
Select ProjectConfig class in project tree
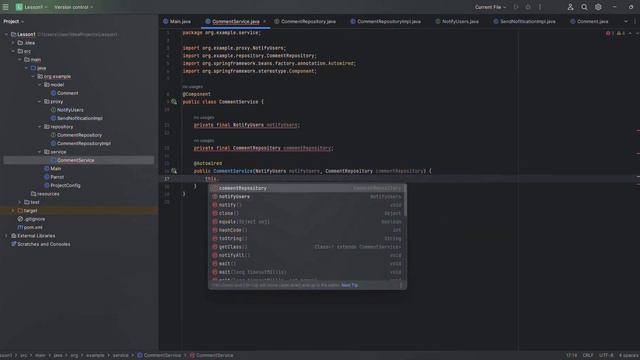[62, 185]
